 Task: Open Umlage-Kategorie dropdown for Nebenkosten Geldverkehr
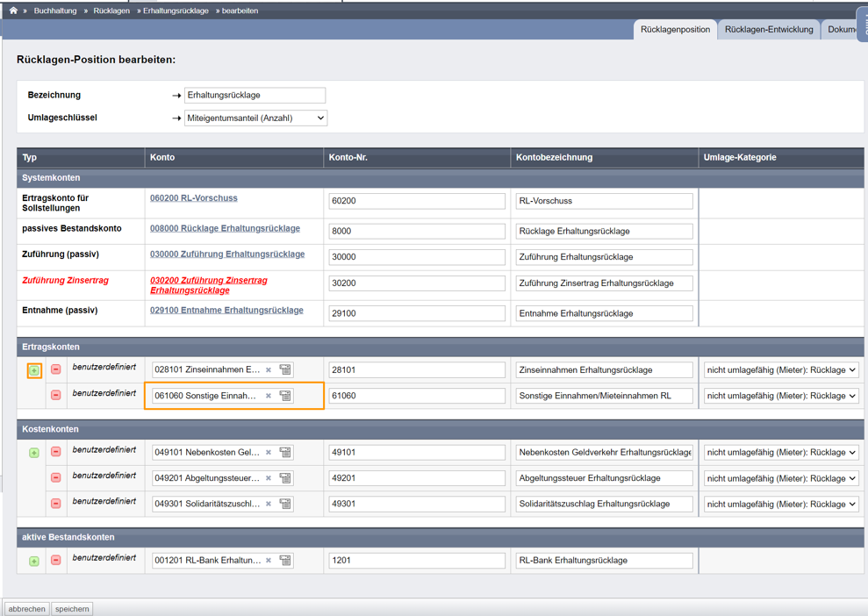tap(781, 452)
